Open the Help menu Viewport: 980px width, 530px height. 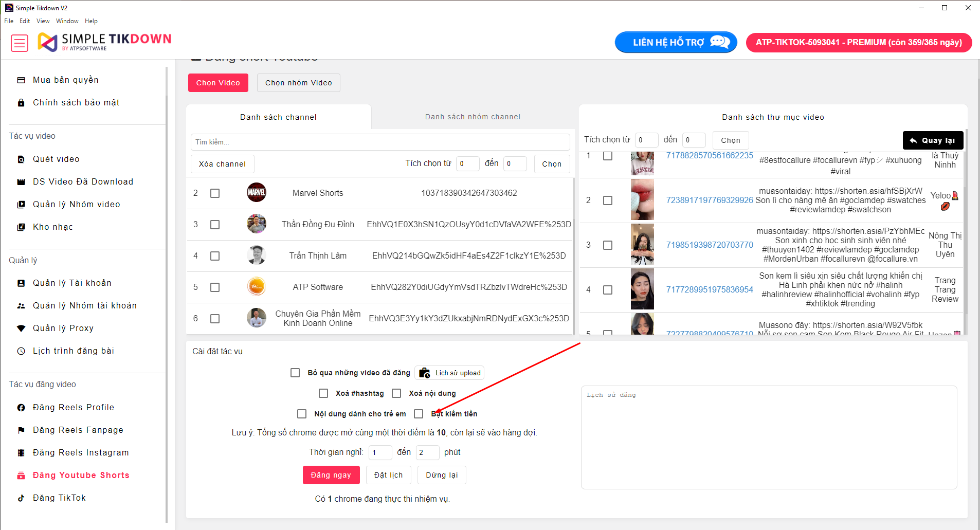point(91,21)
